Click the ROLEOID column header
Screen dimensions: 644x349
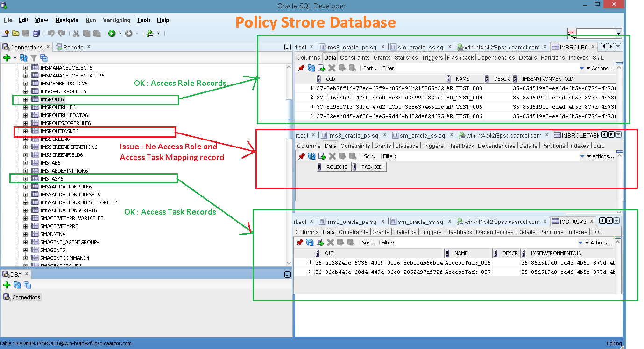333,167
